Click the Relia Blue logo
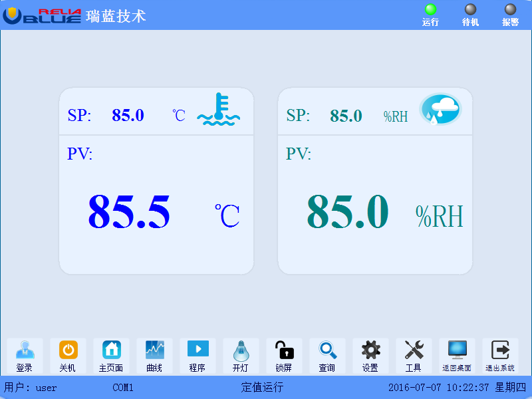 tap(42, 15)
